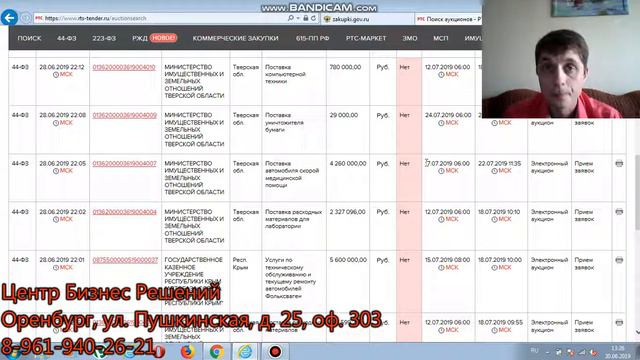Screen dimensions: 640x360
Task: Select the price cell 780 000,00
Action: [x=345, y=67]
